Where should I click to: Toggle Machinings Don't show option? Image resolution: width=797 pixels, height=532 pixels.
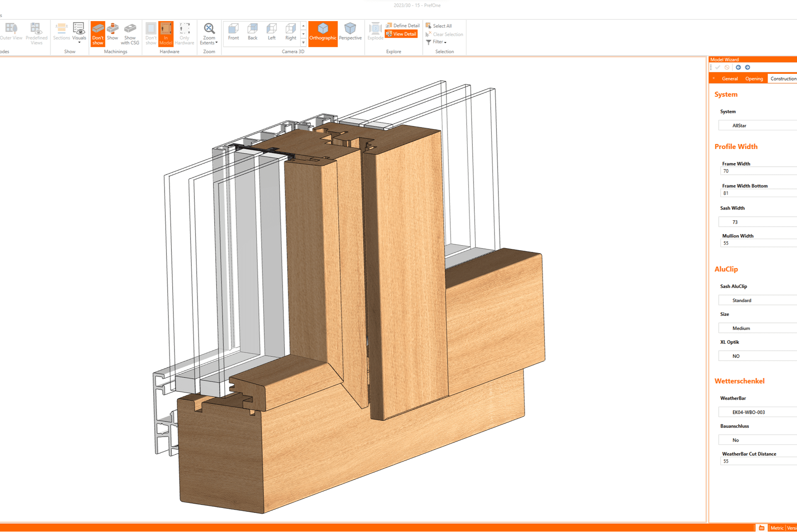click(98, 33)
